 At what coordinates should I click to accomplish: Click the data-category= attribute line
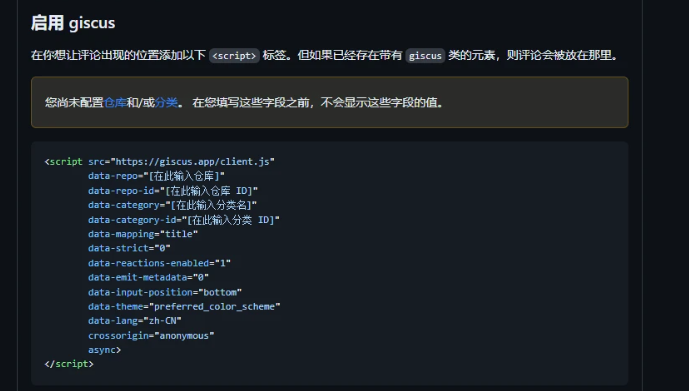(172, 205)
